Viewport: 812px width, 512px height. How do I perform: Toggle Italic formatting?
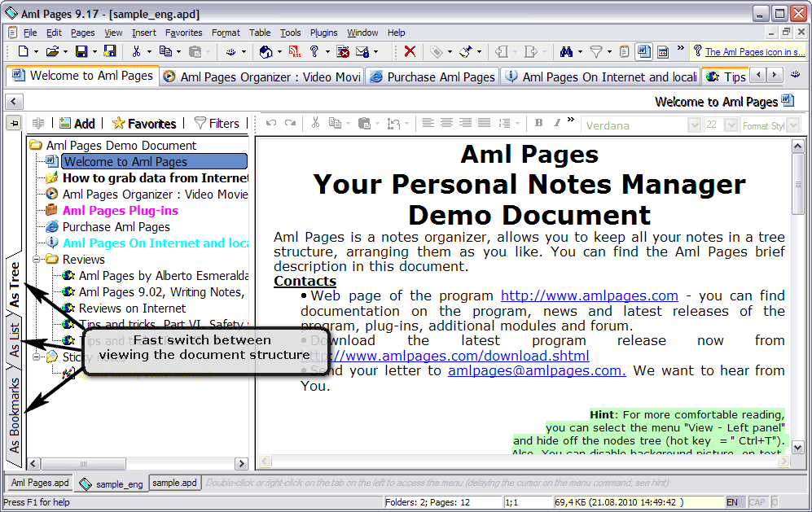557,123
